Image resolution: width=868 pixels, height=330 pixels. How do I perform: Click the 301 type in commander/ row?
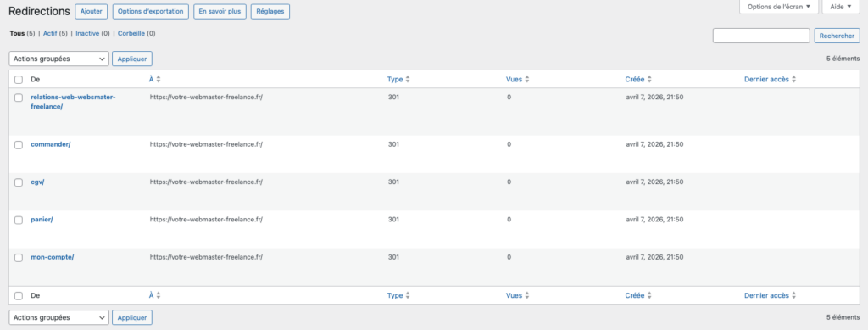[x=393, y=144]
